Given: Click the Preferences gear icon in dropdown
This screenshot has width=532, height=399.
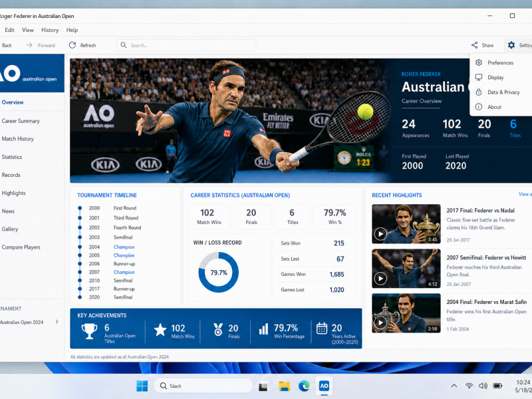Looking at the screenshot, I should point(479,63).
